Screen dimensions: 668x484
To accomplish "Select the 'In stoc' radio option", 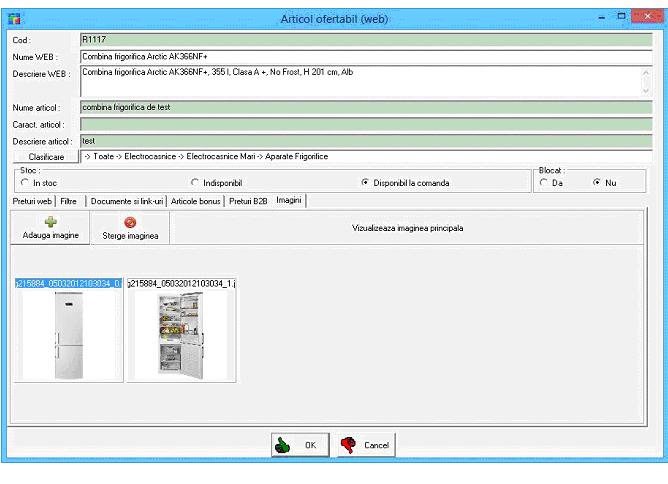I will pos(25,183).
